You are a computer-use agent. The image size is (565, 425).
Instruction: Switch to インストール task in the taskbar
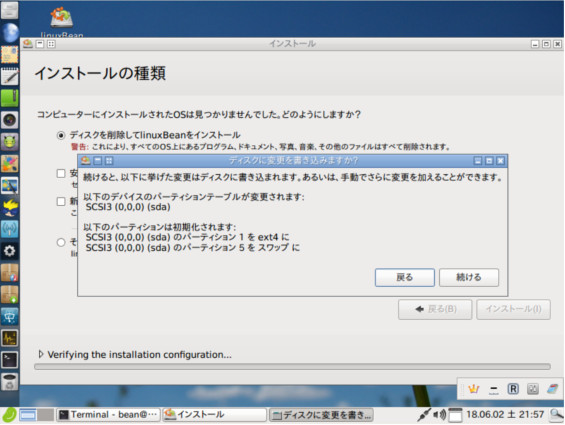pos(214,415)
